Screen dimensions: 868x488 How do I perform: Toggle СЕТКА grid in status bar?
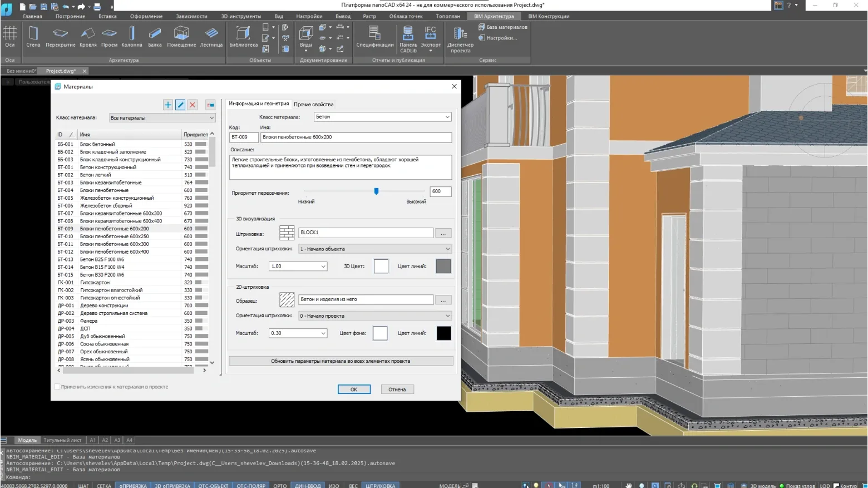pyautogui.click(x=104, y=485)
